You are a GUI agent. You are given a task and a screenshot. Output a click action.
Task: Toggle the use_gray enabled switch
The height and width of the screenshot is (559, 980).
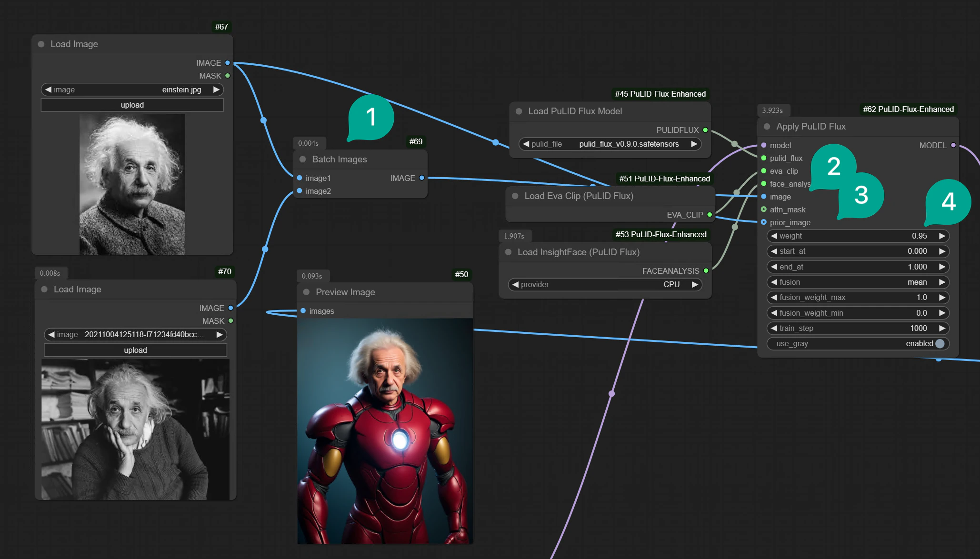(939, 344)
